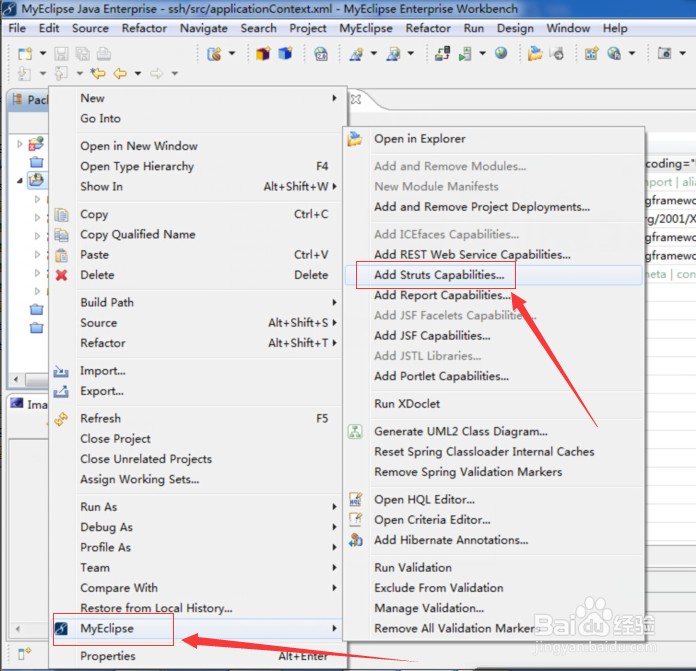Open the Back history dropdown arrow

click(138, 73)
